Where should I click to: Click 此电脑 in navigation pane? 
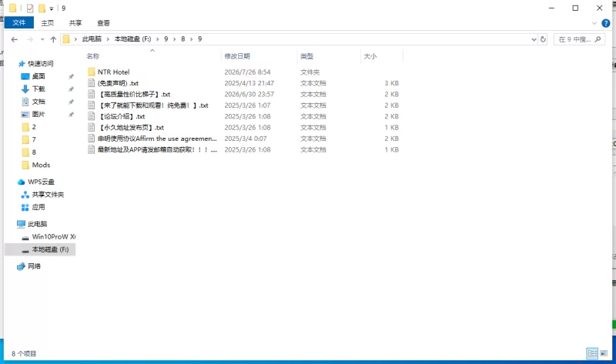(x=37, y=224)
